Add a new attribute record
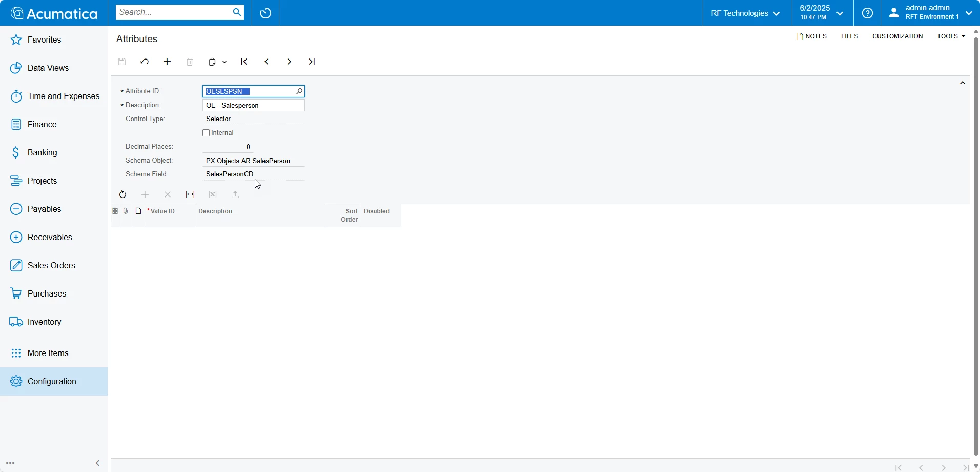The width and height of the screenshot is (980, 472). [167, 62]
